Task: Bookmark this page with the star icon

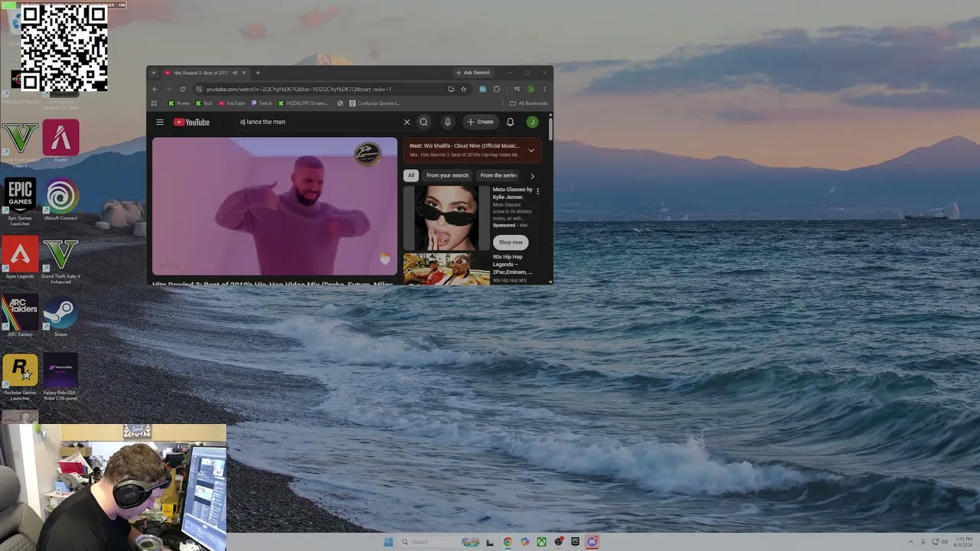Action: tap(463, 89)
